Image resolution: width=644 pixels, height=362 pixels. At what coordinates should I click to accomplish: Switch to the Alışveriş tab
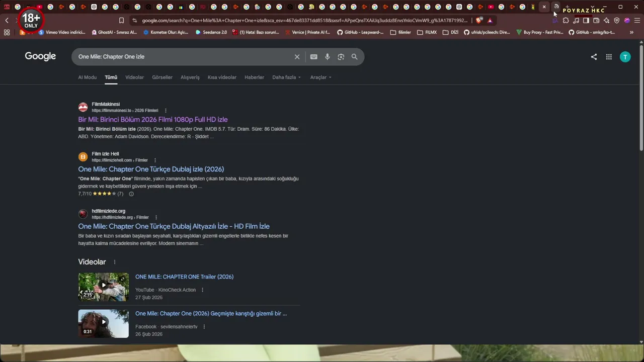(190, 77)
